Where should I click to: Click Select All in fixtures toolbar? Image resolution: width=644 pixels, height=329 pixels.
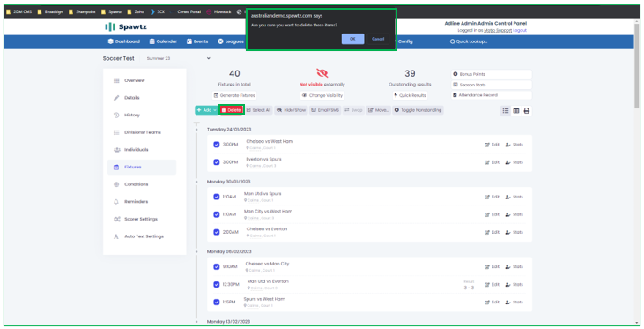259,109
